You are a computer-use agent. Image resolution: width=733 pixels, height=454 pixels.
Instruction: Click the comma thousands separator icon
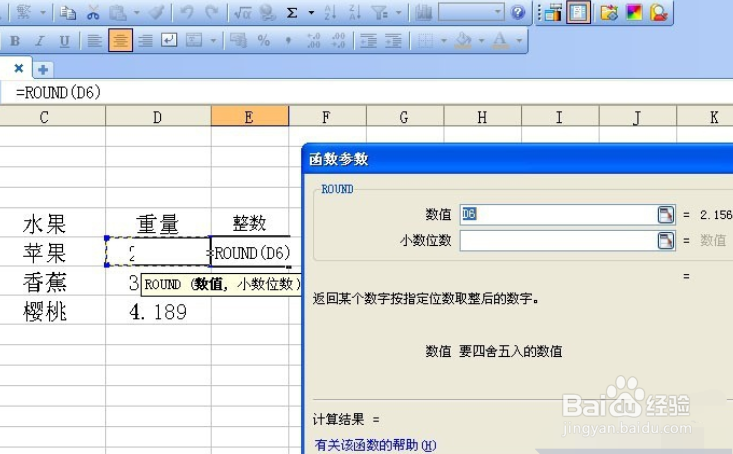[288, 41]
